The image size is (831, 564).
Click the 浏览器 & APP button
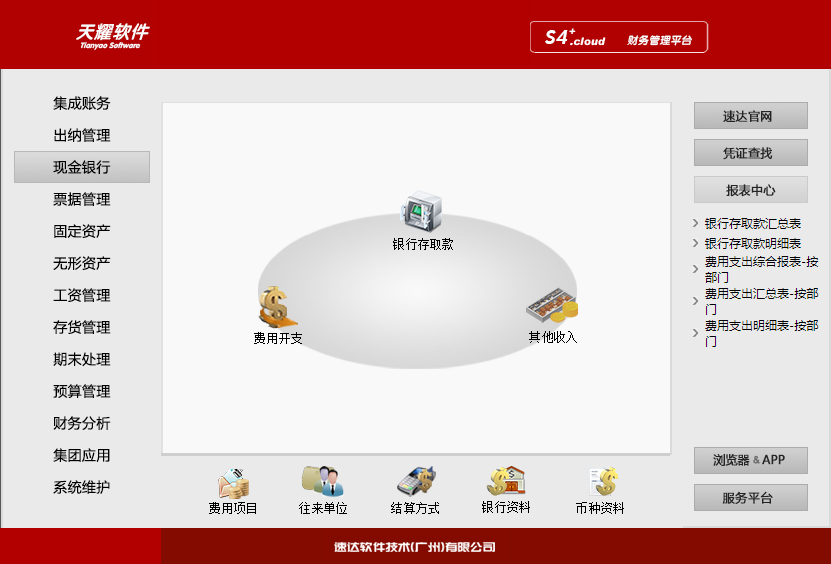pyautogui.click(x=750, y=460)
